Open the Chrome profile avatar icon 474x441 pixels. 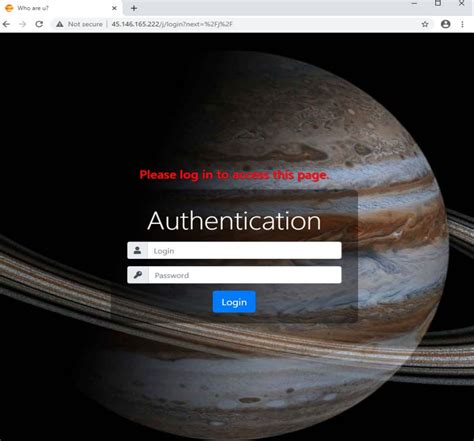click(x=445, y=24)
